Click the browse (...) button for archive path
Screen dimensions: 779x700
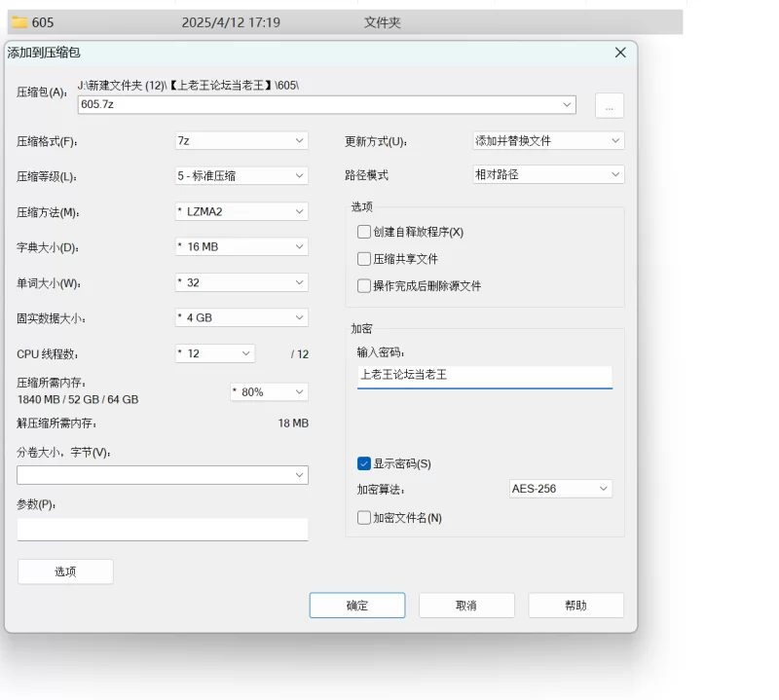click(609, 106)
